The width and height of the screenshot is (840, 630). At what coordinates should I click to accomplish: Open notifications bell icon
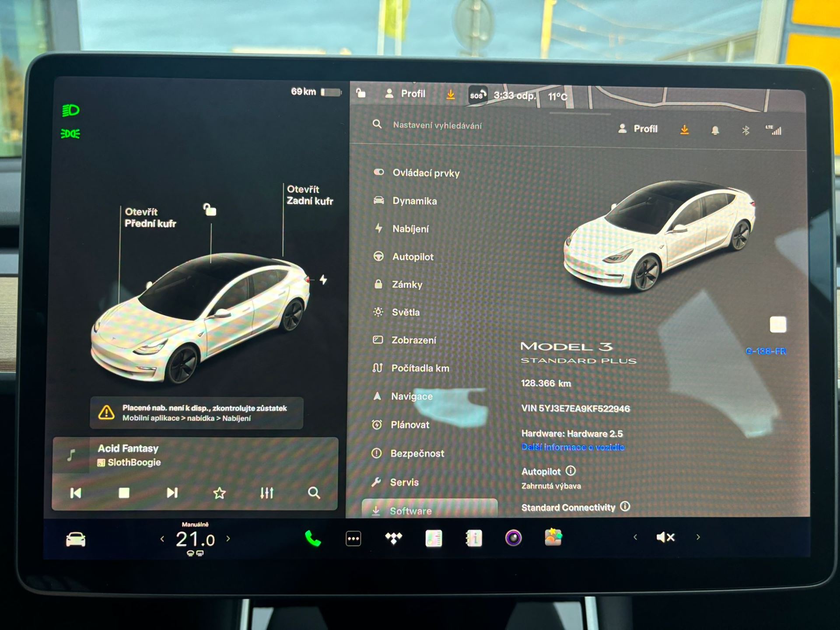(715, 130)
